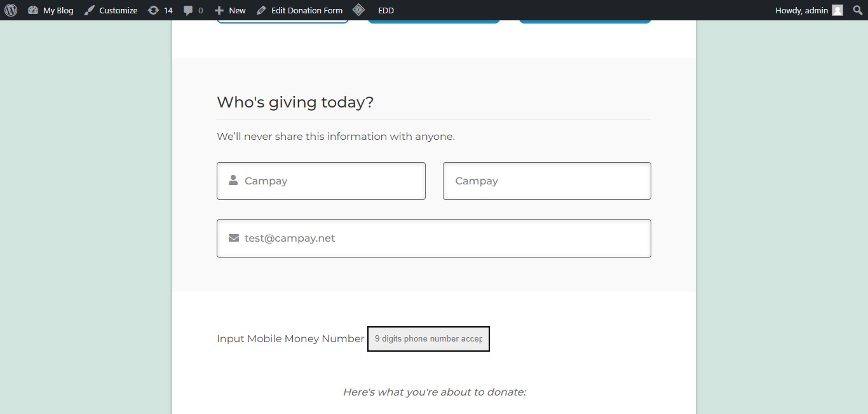Click the Edit Donation Form link
Image resolution: width=868 pixels, height=414 pixels.
[x=307, y=10]
